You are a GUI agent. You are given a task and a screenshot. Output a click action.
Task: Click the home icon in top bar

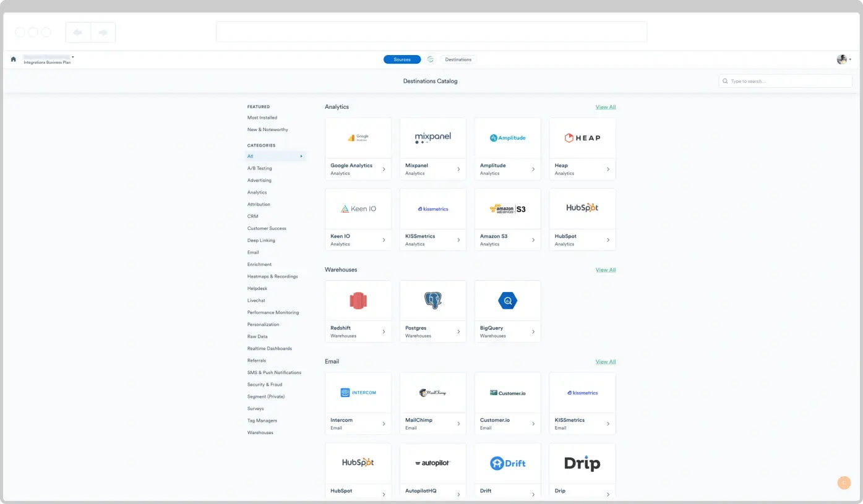(x=14, y=59)
